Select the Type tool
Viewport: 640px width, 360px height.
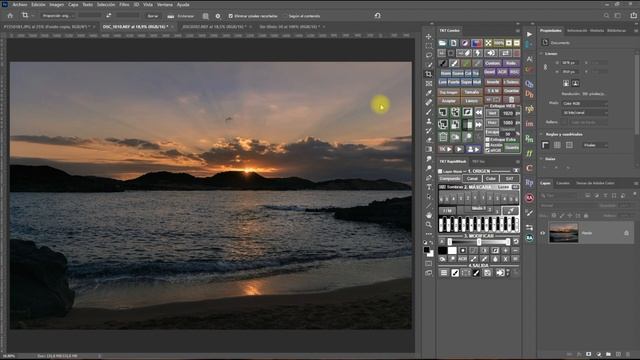click(429, 187)
